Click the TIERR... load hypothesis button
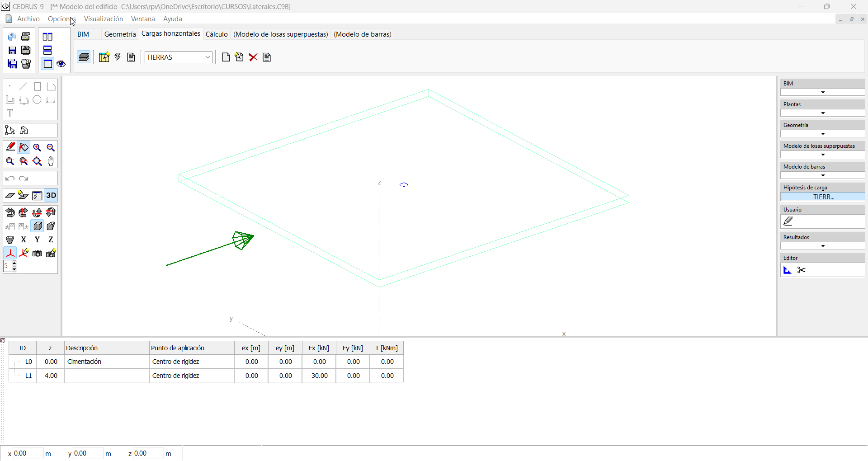 click(x=822, y=197)
